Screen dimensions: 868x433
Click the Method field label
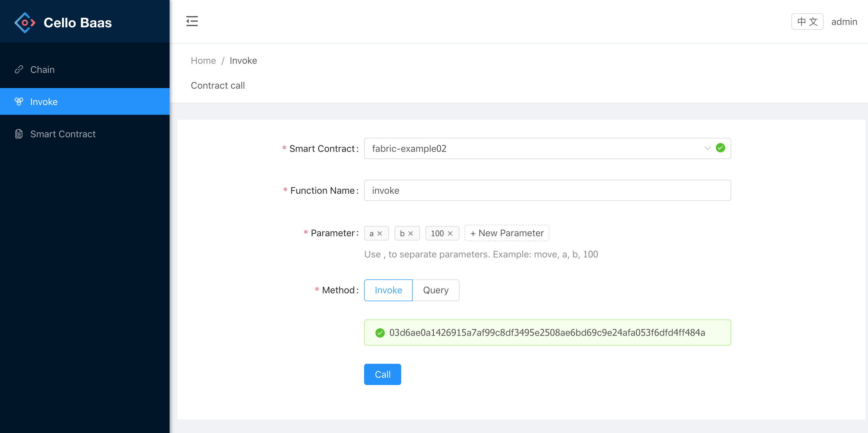pyautogui.click(x=338, y=290)
